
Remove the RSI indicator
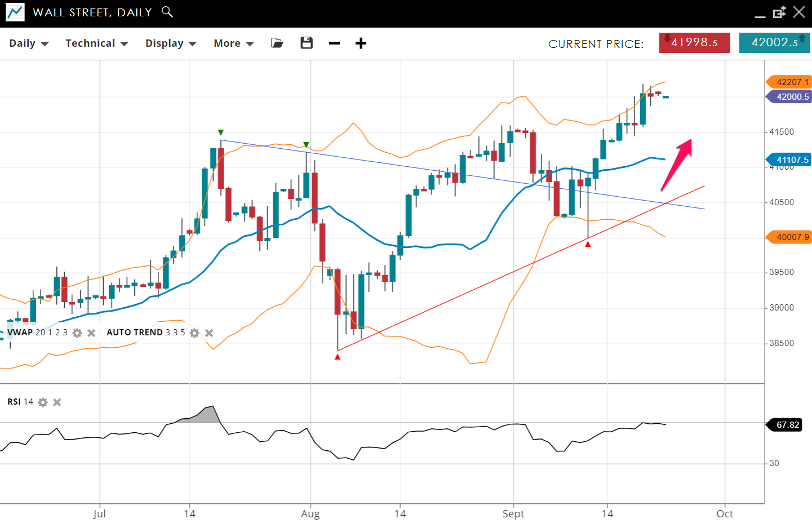point(57,402)
